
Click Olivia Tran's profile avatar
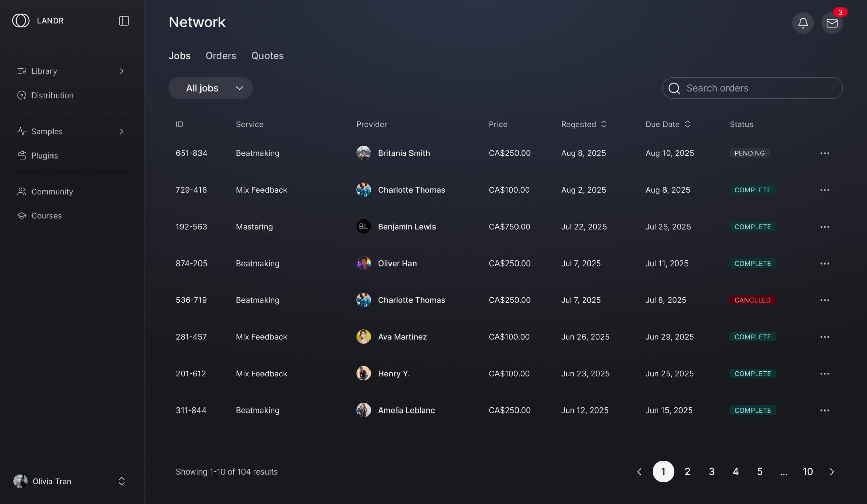click(20, 481)
